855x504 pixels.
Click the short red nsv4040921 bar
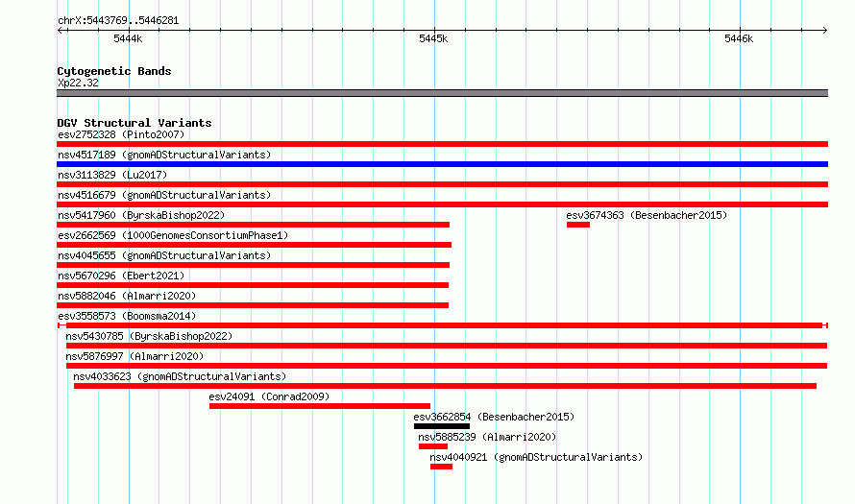point(441,467)
